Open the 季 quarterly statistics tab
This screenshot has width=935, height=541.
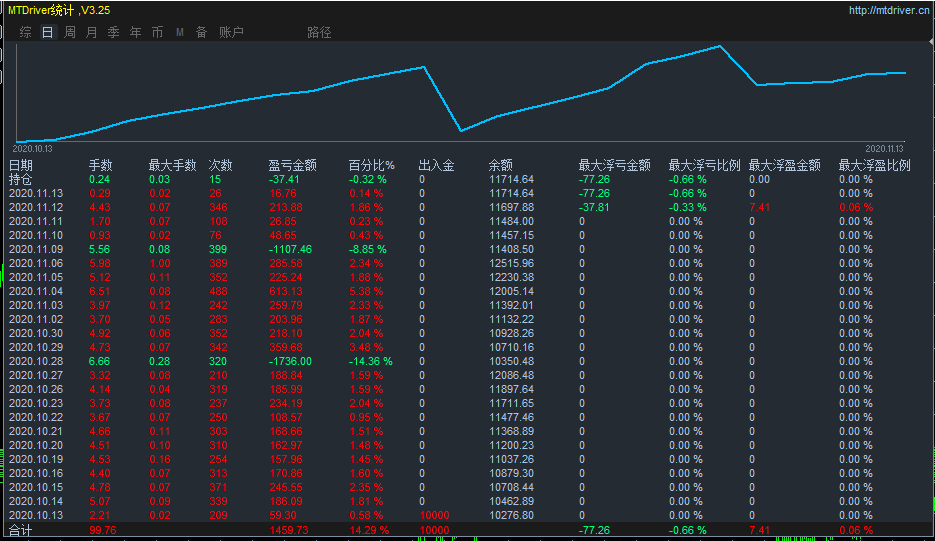113,32
